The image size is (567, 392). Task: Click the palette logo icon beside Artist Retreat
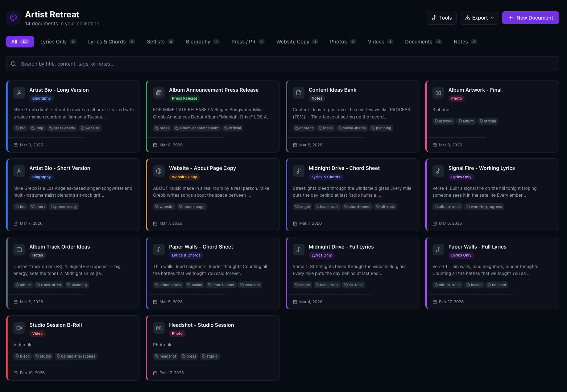[x=13, y=18]
